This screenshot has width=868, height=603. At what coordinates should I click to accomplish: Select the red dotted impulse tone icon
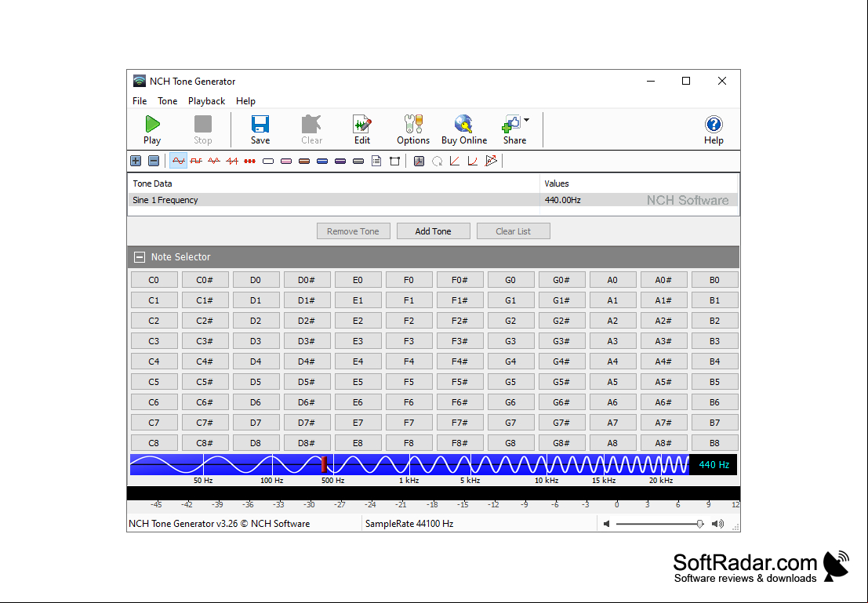pyautogui.click(x=249, y=161)
